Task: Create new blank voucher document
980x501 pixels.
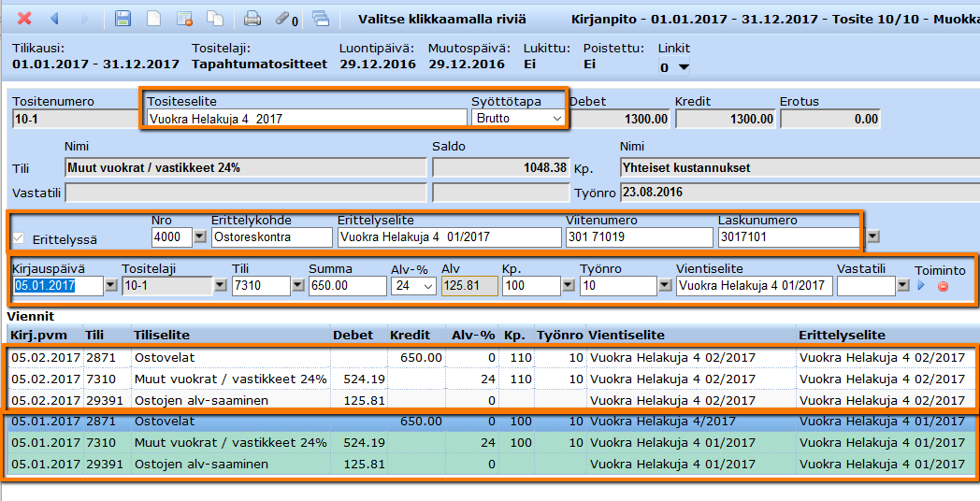Action: point(154,18)
